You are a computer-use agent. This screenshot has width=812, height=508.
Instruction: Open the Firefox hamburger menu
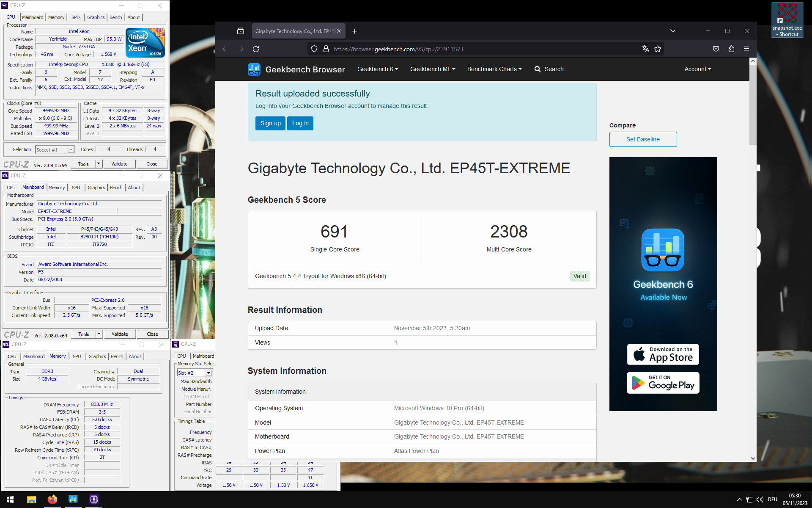746,49
